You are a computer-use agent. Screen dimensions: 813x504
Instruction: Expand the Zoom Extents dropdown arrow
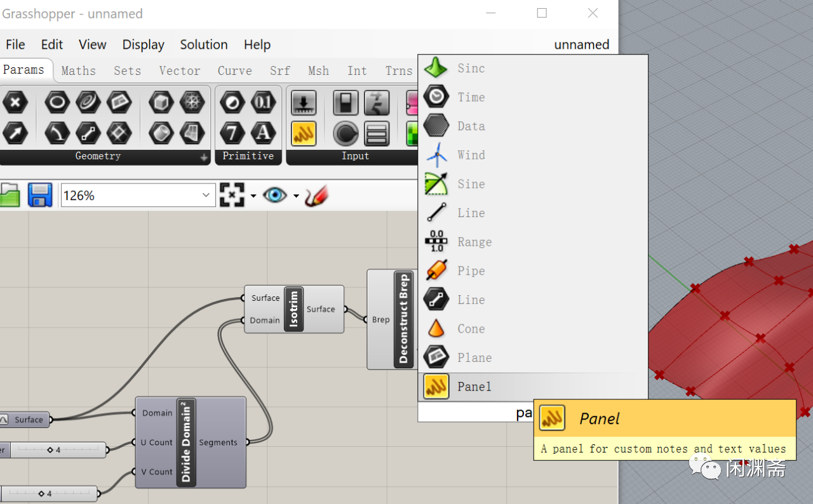tap(253, 196)
